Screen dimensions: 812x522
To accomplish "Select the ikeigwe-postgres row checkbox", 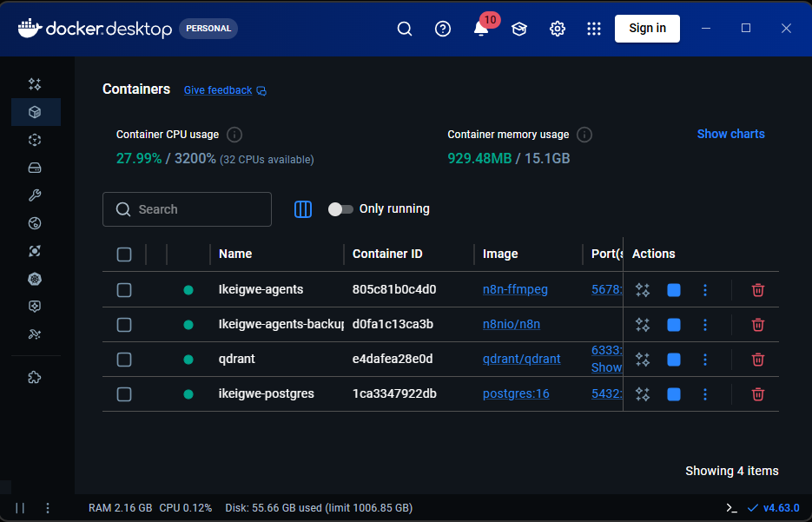I will point(124,394).
